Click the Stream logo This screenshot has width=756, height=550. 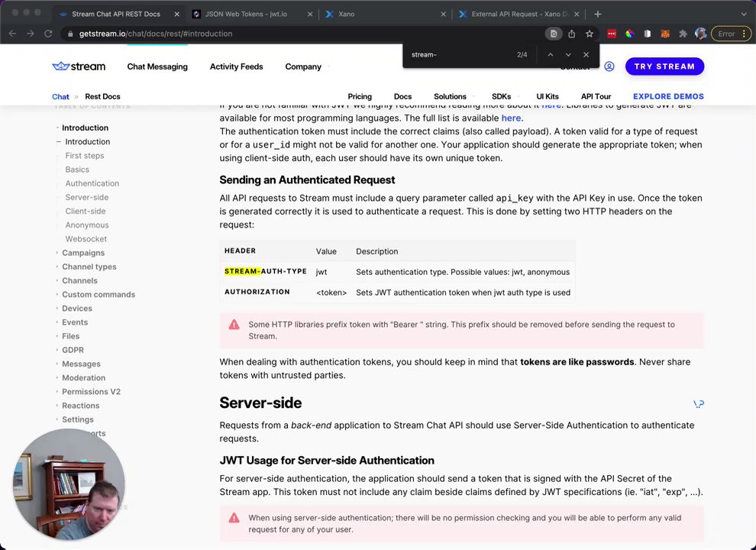pos(79,66)
